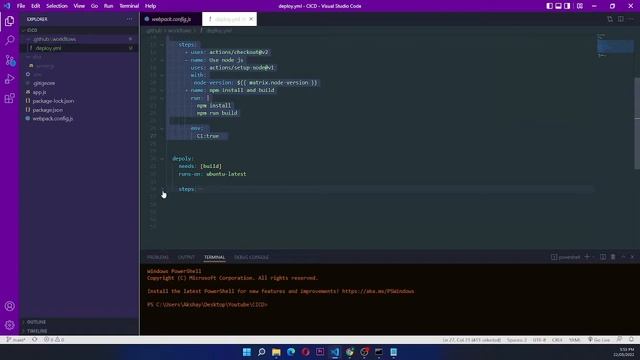640x360 pixels.
Task: Open the Accounts menu icon
Action: 9,307
